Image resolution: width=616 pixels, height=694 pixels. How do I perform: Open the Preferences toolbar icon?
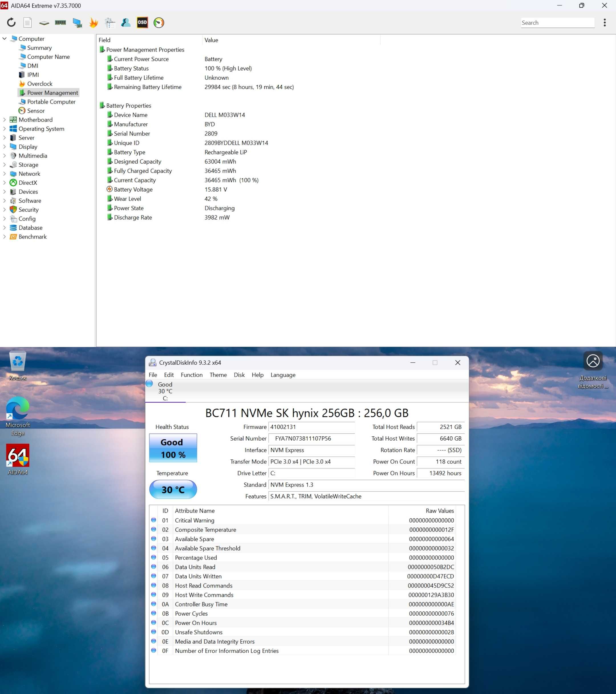(x=110, y=23)
